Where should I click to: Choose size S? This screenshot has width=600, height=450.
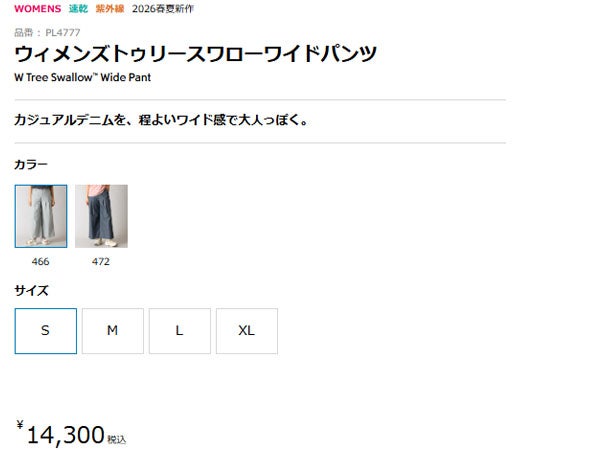point(46,331)
